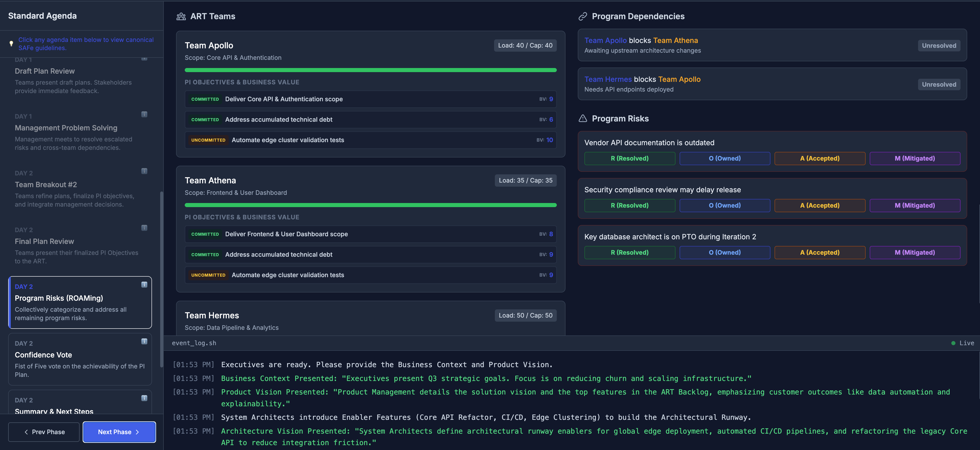Open info icon on Final Plan Review item

point(144,228)
